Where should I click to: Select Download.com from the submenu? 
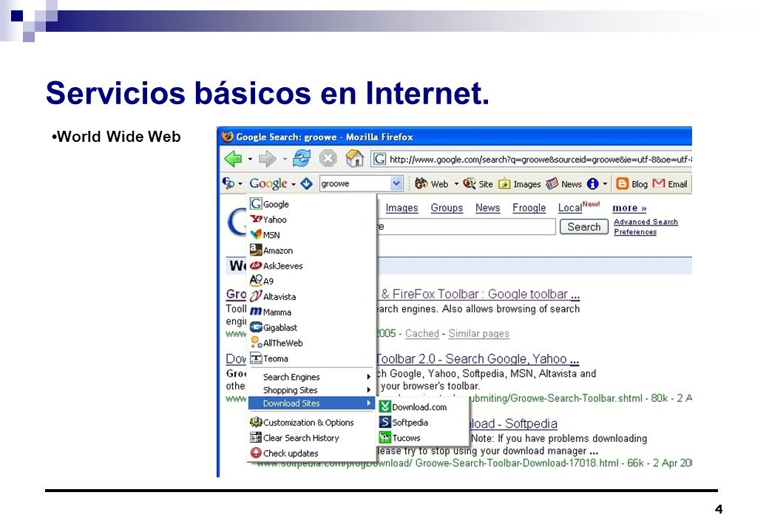pos(421,407)
